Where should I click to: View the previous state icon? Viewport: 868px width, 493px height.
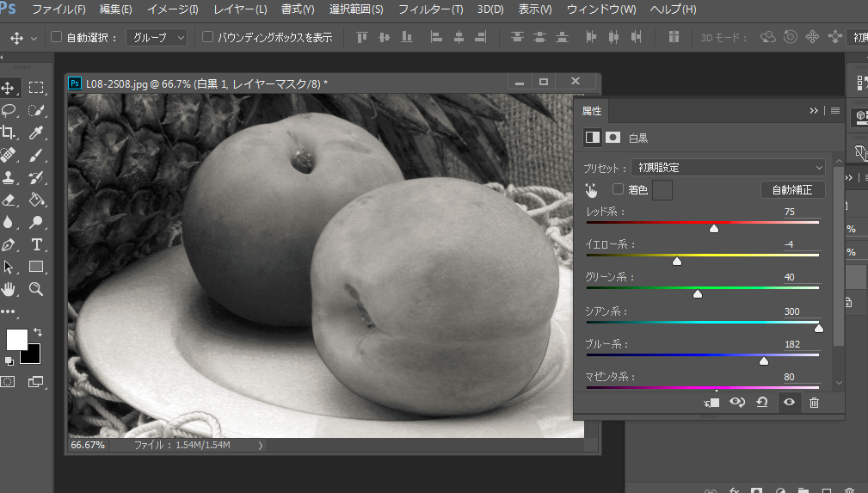click(736, 403)
